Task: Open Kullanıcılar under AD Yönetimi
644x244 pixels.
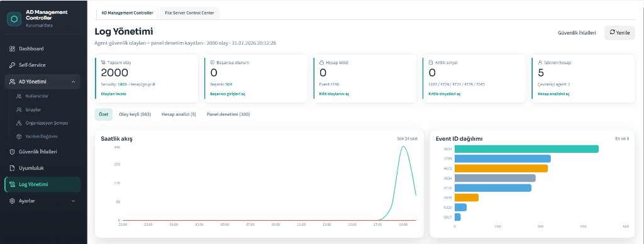Action: point(46,96)
